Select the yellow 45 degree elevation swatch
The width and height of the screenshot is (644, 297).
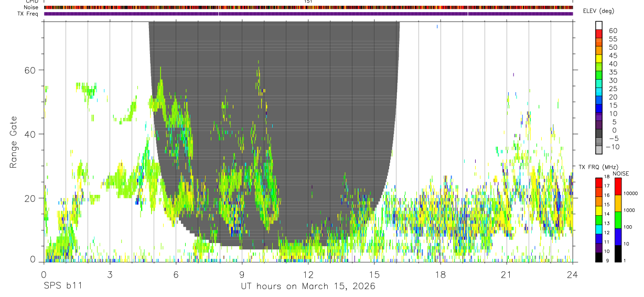pyautogui.click(x=599, y=58)
